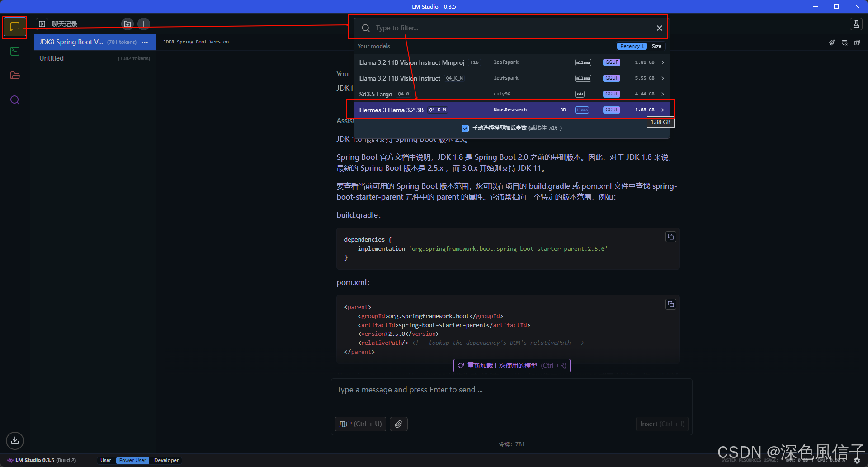Click the 聊天记录 header label

point(65,24)
